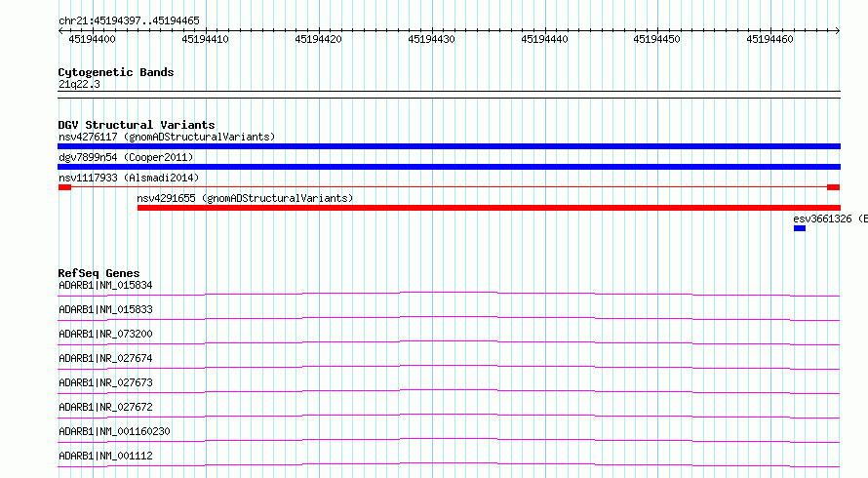The height and width of the screenshot is (478, 868).
Task: Click the nsv1117933 left red end block
Action: tap(64, 187)
